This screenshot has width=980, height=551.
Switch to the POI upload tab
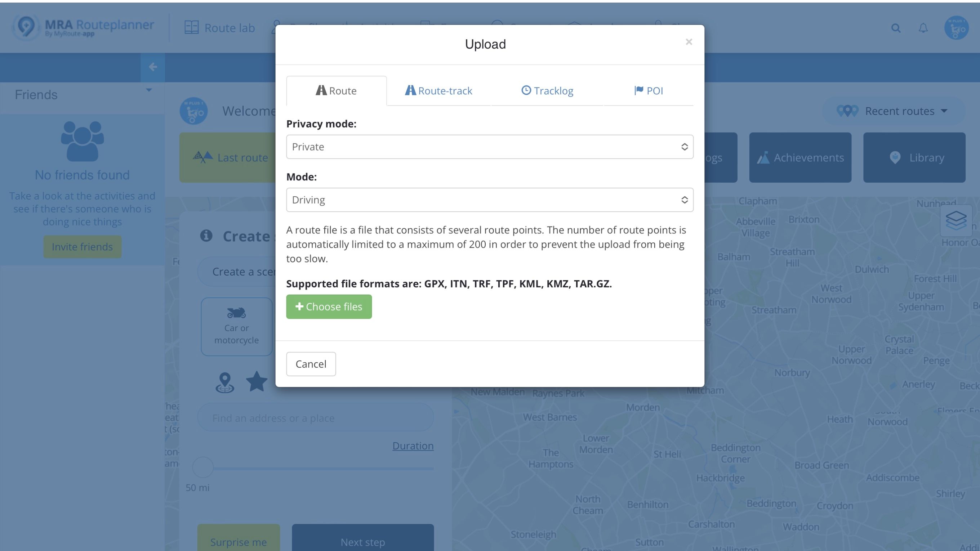pos(649,90)
